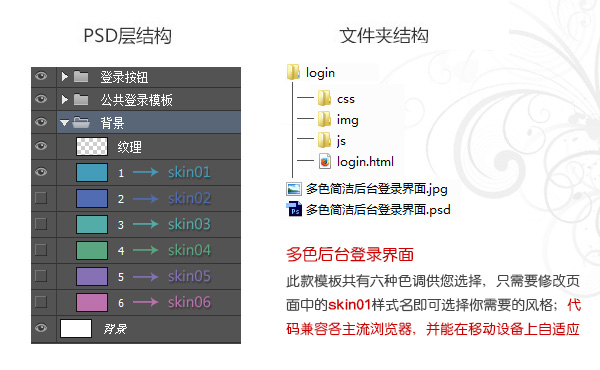Screen dimensions: 600x370
Task: Hide the bottom 背景 background layer
Action: click(x=41, y=328)
